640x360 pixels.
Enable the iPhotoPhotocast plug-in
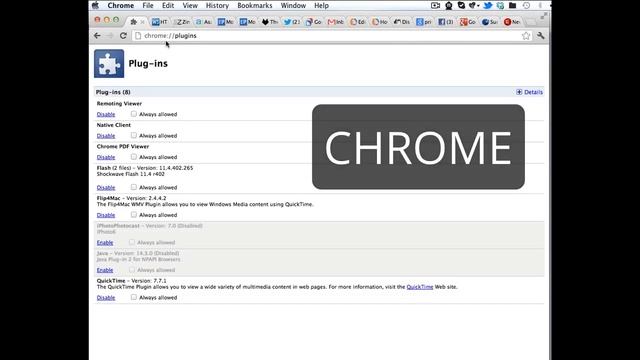coord(105,242)
